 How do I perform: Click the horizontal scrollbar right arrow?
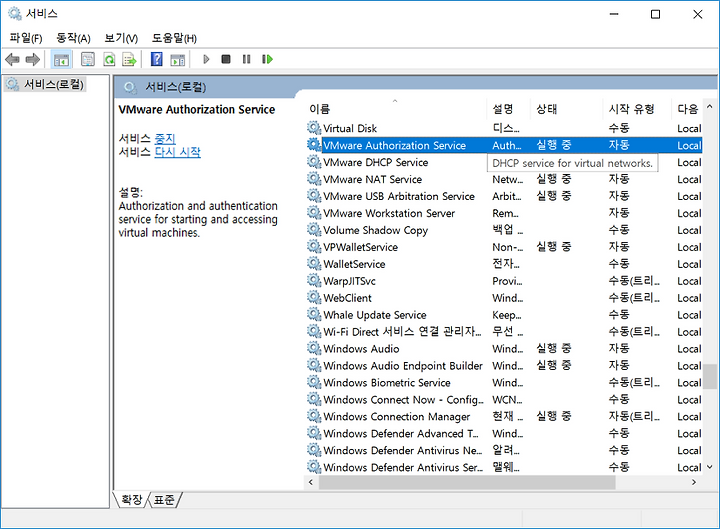693,482
